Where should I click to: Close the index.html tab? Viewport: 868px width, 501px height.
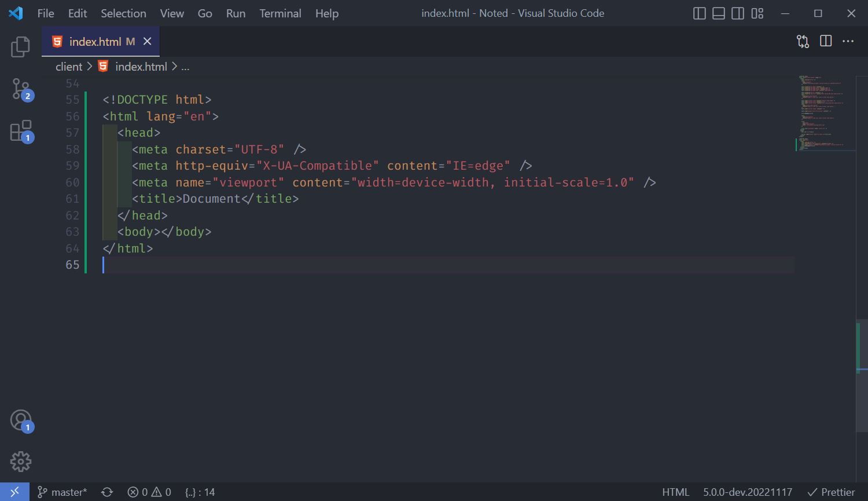pos(147,41)
